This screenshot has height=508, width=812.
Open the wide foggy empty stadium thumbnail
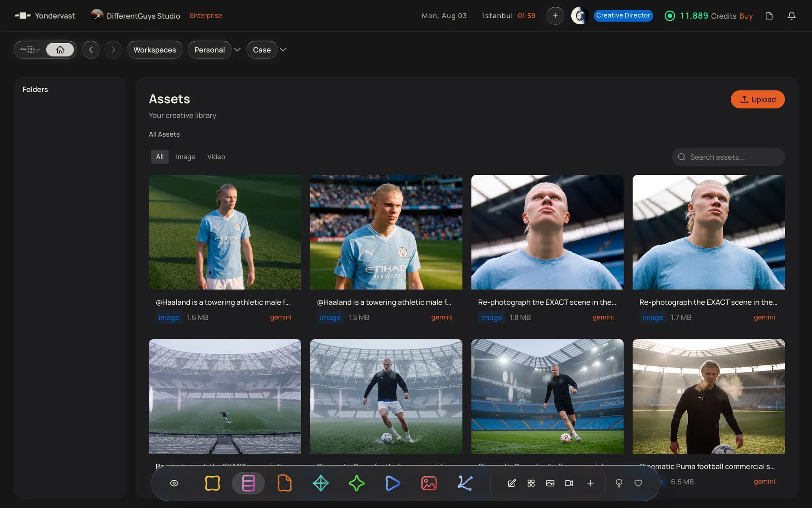(225, 396)
